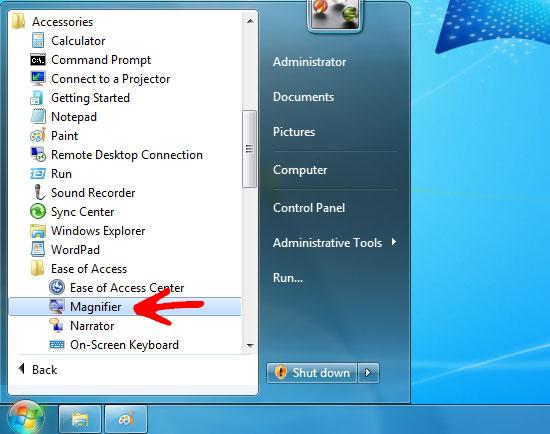Open the Pictures library

pos(294,132)
